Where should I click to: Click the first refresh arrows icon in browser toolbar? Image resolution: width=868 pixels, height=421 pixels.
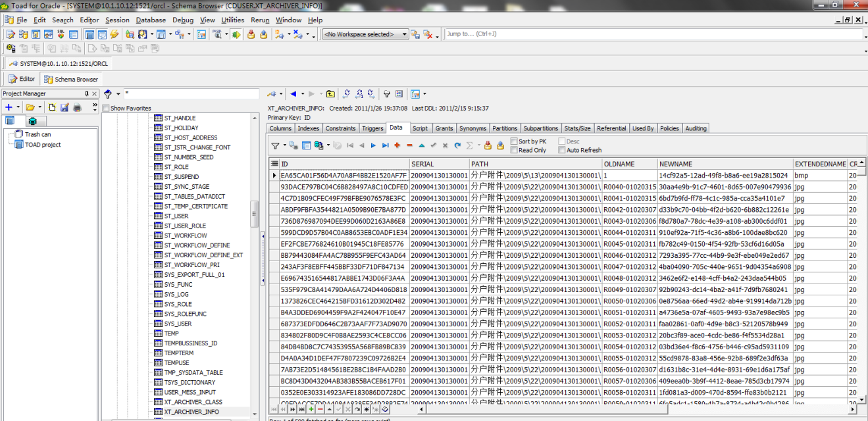(347, 94)
